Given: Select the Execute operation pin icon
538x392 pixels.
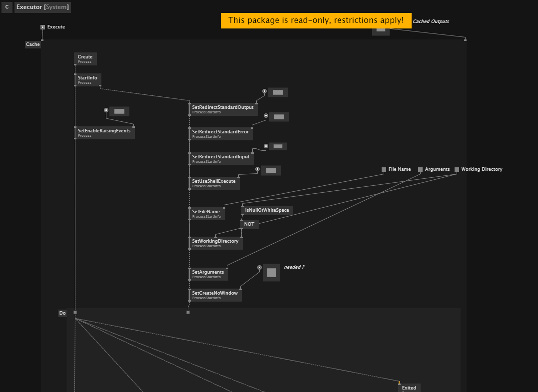Looking at the screenshot, I should tap(43, 27).
